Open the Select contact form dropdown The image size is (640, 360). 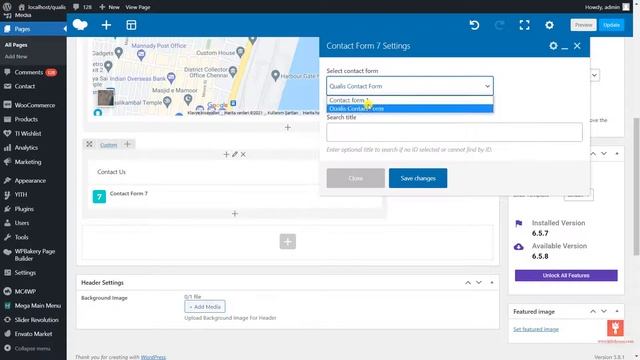[410, 86]
